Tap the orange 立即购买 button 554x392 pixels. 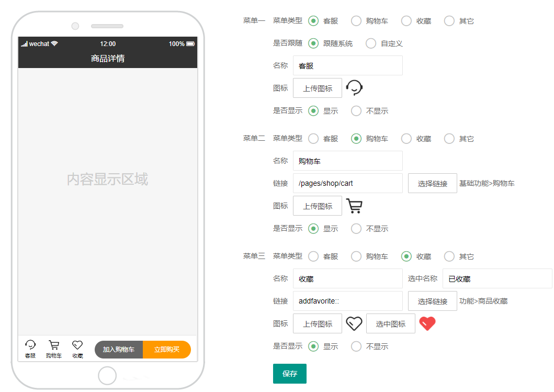tap(167, 350)
